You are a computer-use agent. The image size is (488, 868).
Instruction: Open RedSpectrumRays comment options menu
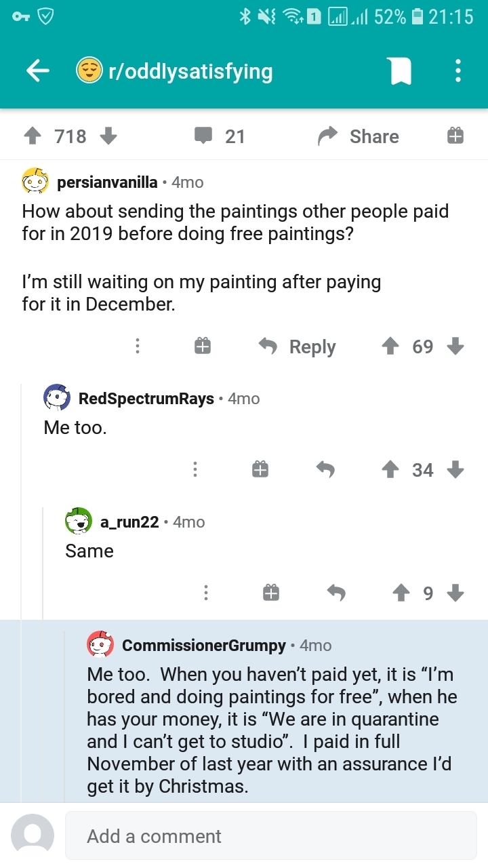195,469
